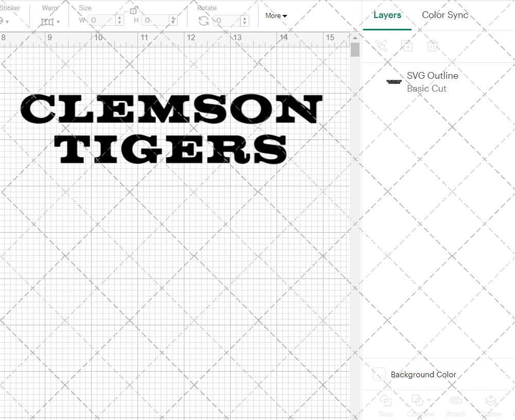Click inside the rotation angle input field
515x420 pixels.
pos(227,22)
